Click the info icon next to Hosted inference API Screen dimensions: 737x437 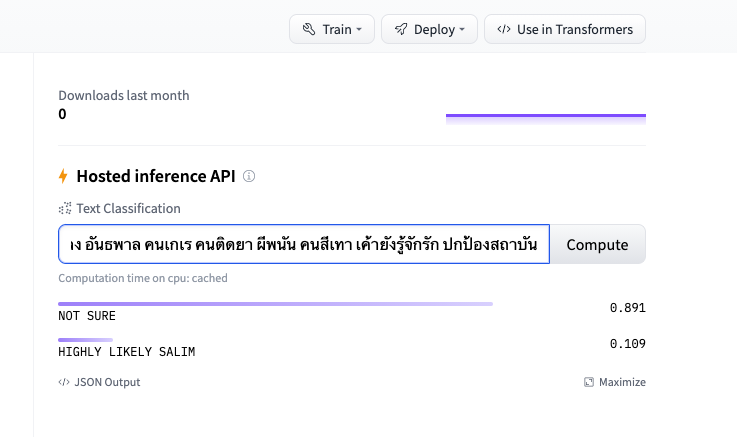coord(249,176)
